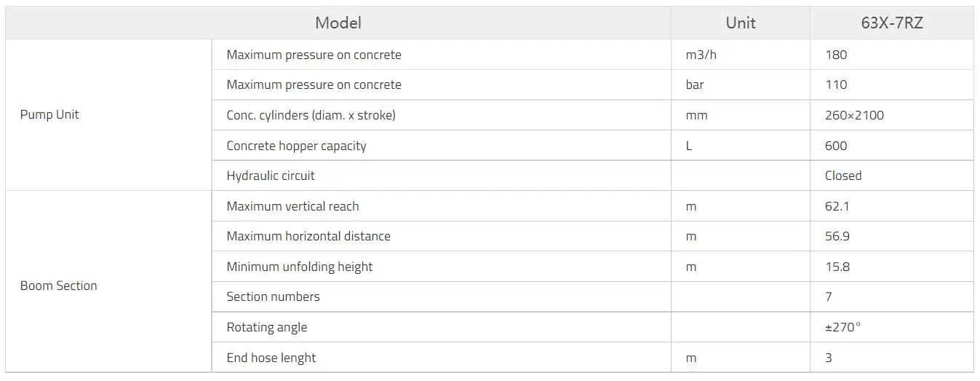
Task: Click the Closed value cell
Action: point(842,176)
